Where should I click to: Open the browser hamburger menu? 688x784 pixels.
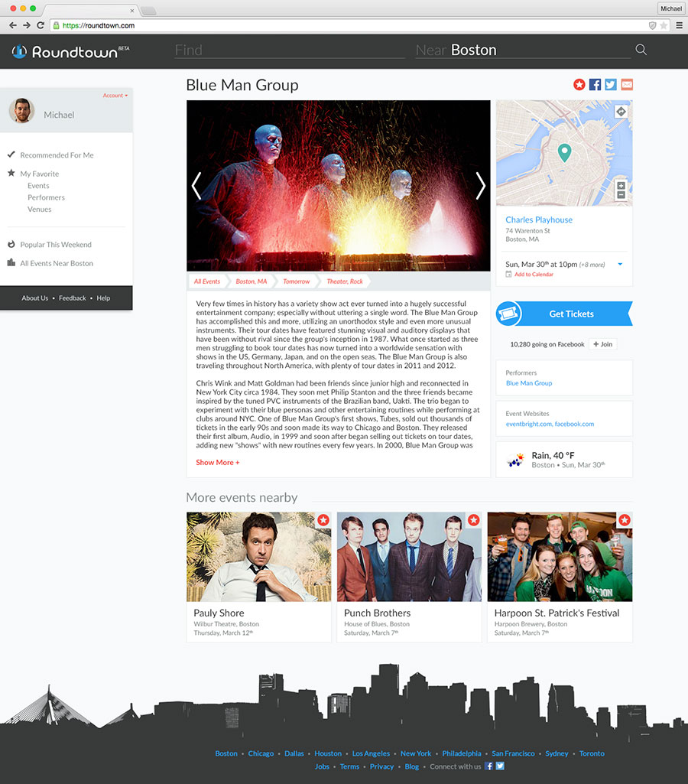[680, 25]
